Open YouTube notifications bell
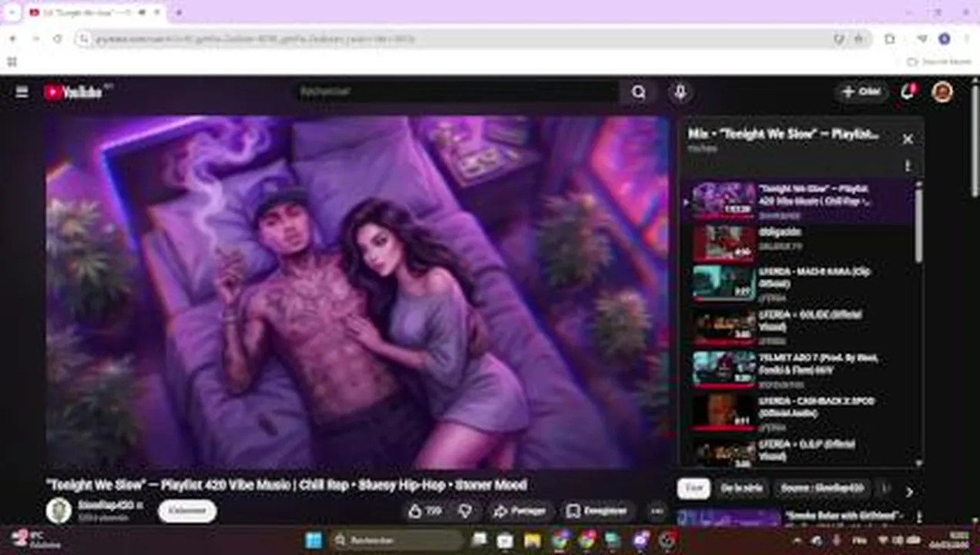 click(x=908, y=92)
